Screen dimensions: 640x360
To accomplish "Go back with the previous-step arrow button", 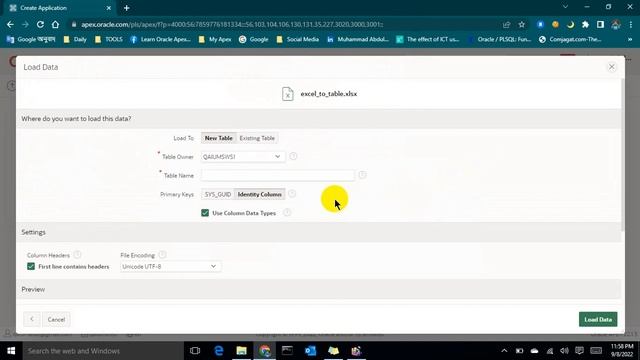I will coord(32,319).
